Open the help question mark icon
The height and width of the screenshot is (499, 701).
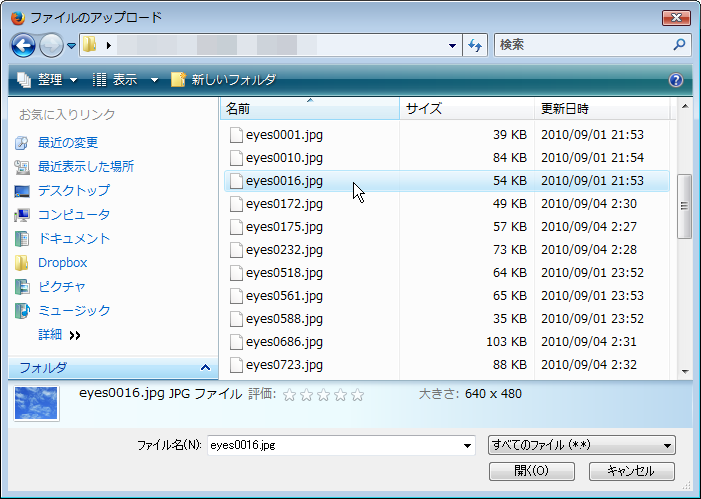pos(676,80)
